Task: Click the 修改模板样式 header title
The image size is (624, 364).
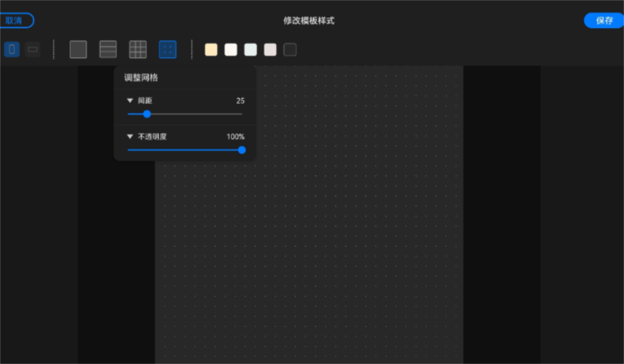Action: pyautogui.click(x=309, y=20)
